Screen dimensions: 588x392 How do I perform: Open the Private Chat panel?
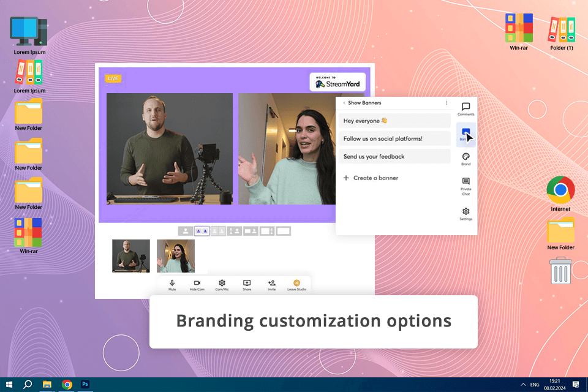click(466, 184)
